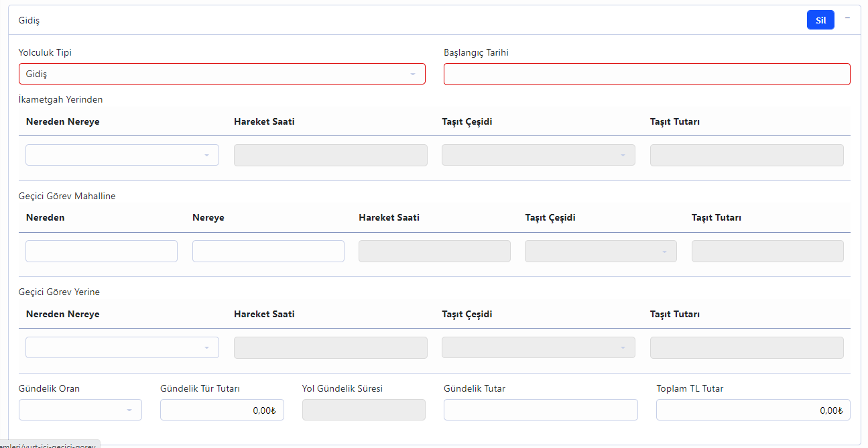Click Taşıt Tutarı field under İkametgah Yerinden
This screenshot has height=448, width=868.
pos(746,155)
